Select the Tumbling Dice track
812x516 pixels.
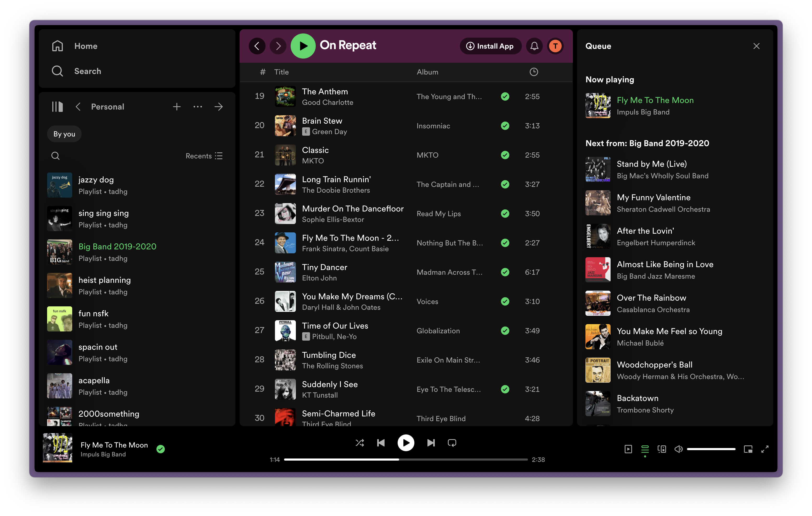coord(406,360)
